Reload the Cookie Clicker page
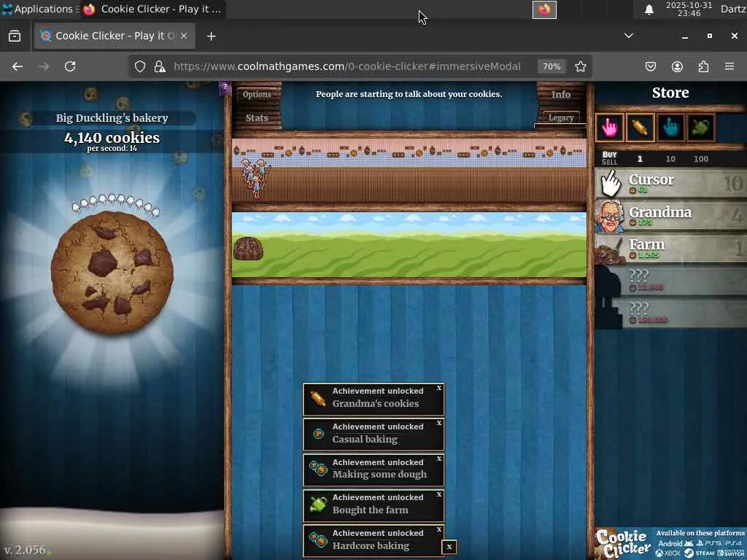 tap(70, 66)
